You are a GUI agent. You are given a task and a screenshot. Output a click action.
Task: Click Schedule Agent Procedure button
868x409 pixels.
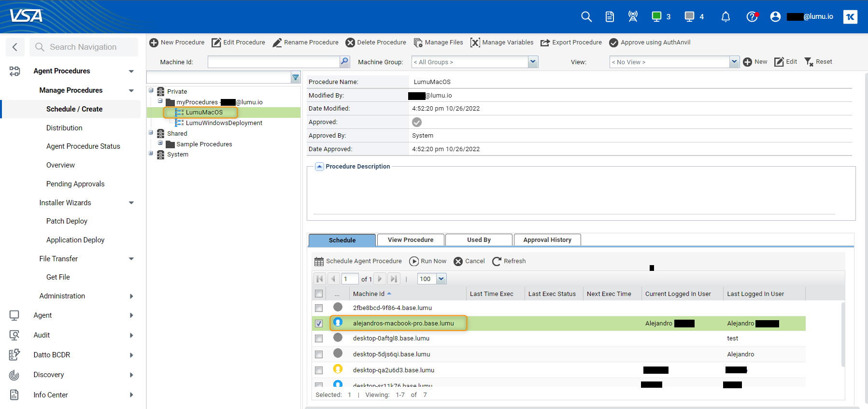(x=358, y=261)
